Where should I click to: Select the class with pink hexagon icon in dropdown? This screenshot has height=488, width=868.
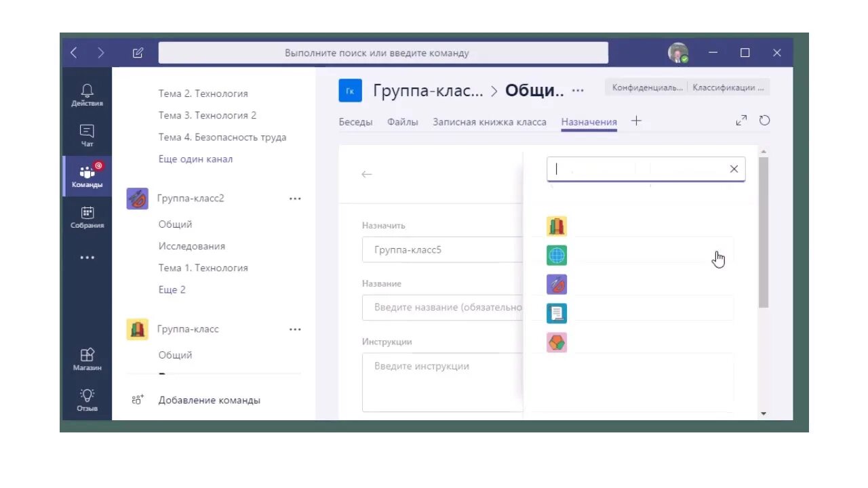(557, 342)
